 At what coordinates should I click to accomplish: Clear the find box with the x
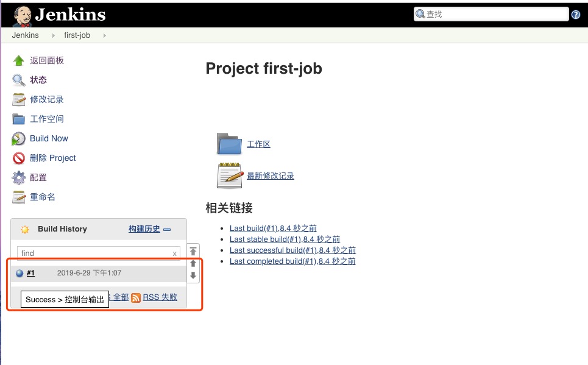coord(174,253)
